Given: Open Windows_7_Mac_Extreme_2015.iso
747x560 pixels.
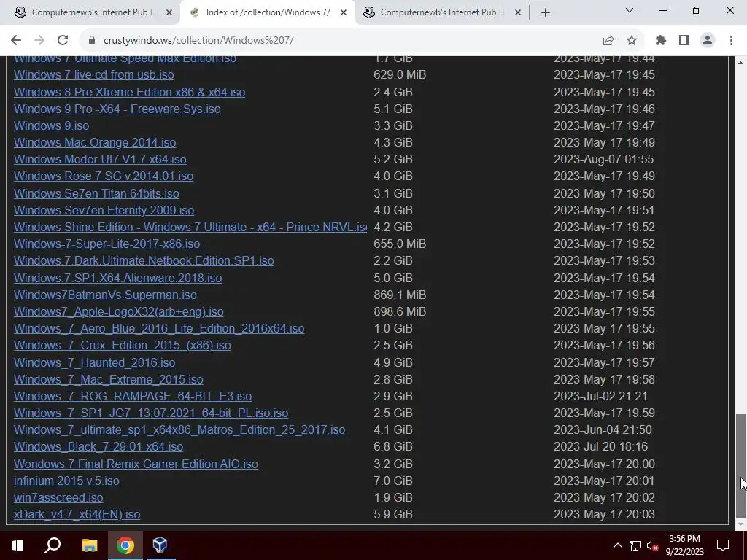Looking at the screenshot, I should point(109,379).
